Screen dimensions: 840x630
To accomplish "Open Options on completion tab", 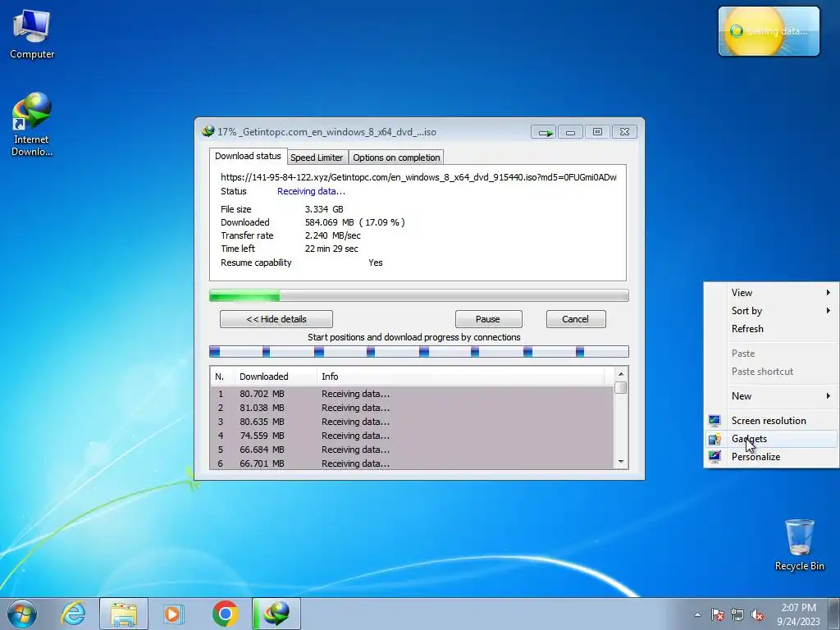I will pos(396,157).
